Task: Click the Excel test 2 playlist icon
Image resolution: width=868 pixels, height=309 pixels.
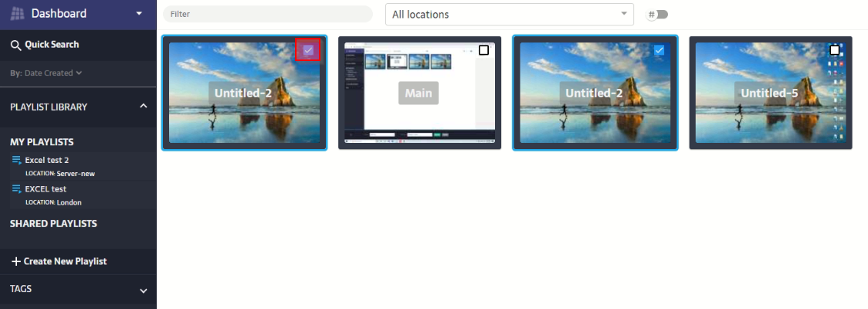Action: [16, 160]
